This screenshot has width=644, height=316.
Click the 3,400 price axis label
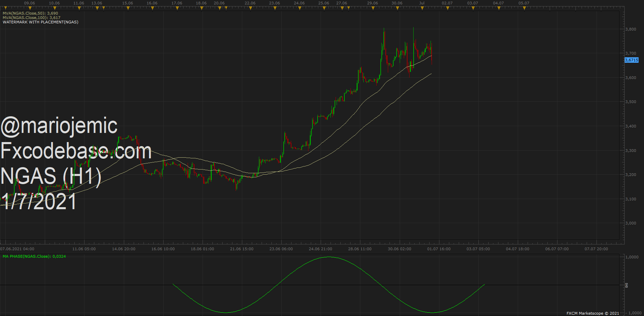tap(631, 126)
